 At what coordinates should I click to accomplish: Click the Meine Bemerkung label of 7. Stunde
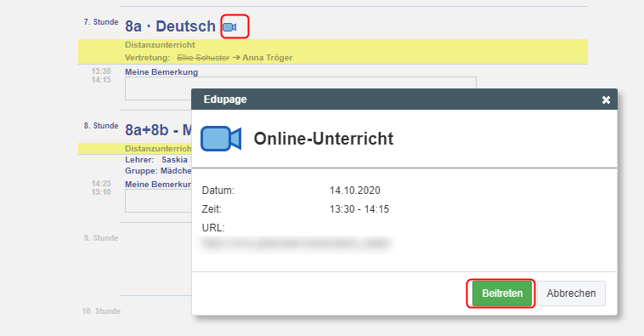pos(161,72)
